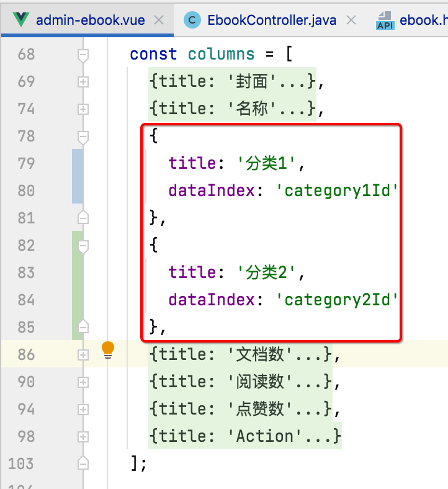The height and width of the screenshot is (489, 448).
Task: Expand folded block at line 98
Action: (83, 437)
